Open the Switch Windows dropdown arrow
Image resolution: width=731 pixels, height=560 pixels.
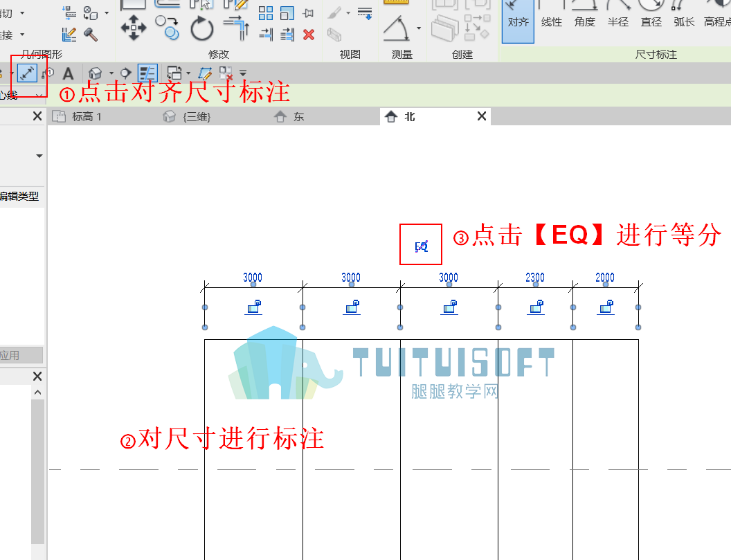click(188, 73)
